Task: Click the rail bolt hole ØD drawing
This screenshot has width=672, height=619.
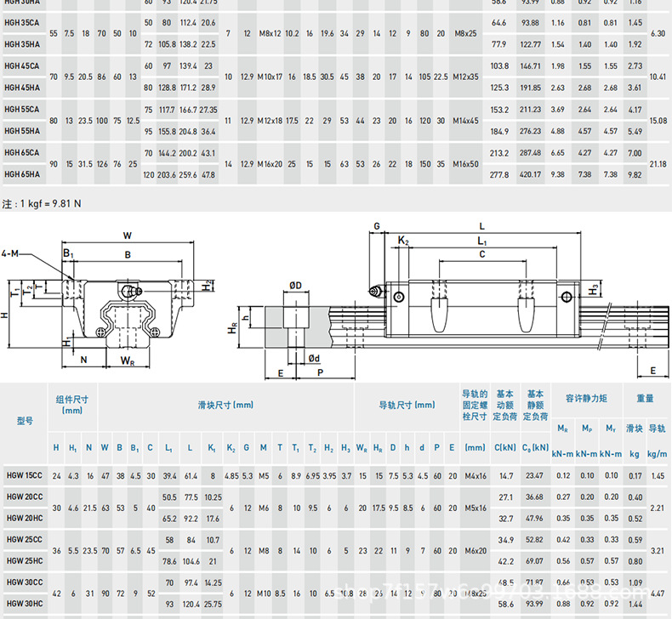Action: pyautogui.click(x=296, y=319)
